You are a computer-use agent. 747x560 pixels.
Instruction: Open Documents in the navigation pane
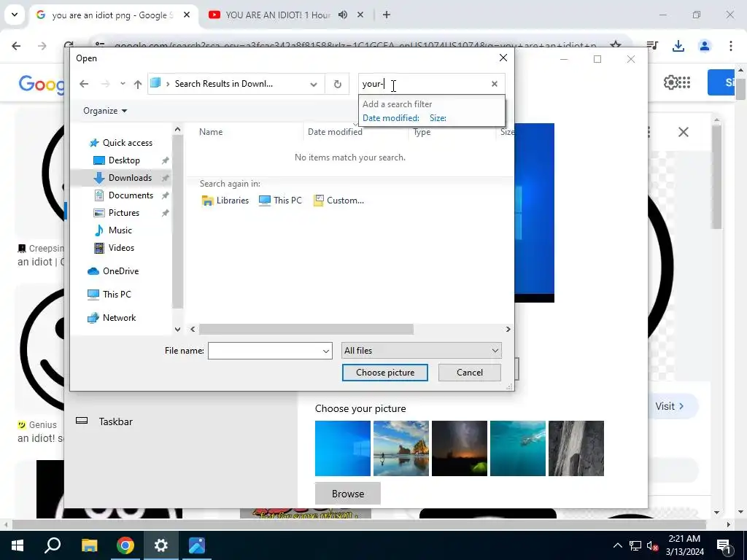tap(131, 195)
